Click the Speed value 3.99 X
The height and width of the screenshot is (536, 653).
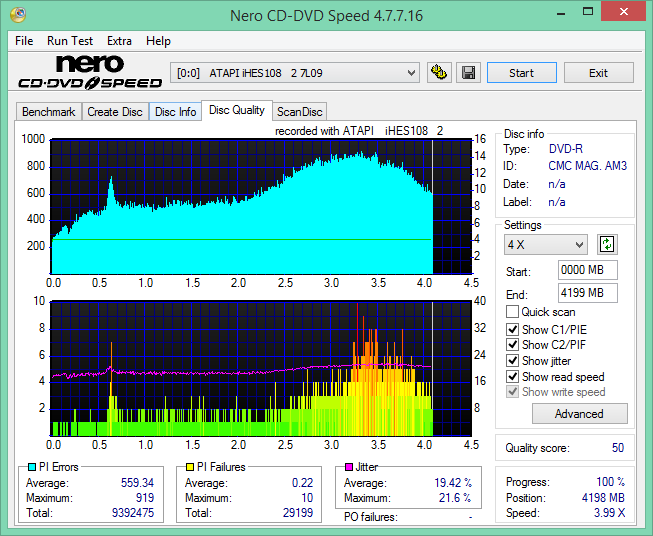(610, 513)
